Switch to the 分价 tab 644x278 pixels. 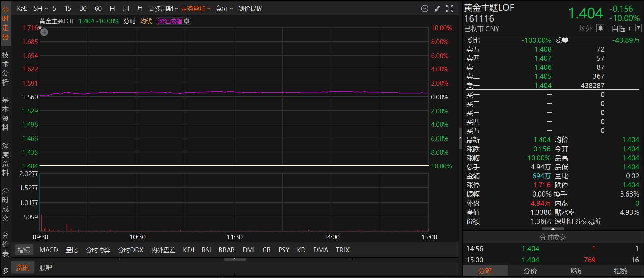530,271
